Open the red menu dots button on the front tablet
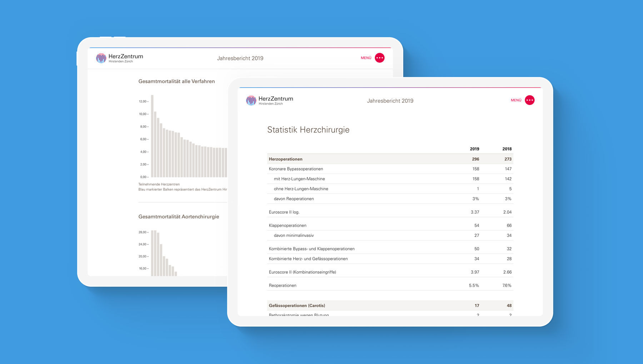This screenshot has width=643, height=364. (x=530, y=100)
